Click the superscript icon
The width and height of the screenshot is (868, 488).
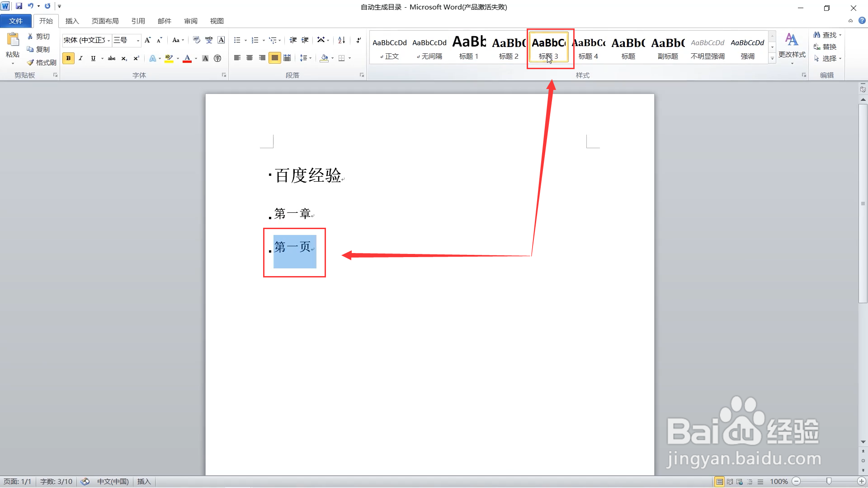click(136, 58)
